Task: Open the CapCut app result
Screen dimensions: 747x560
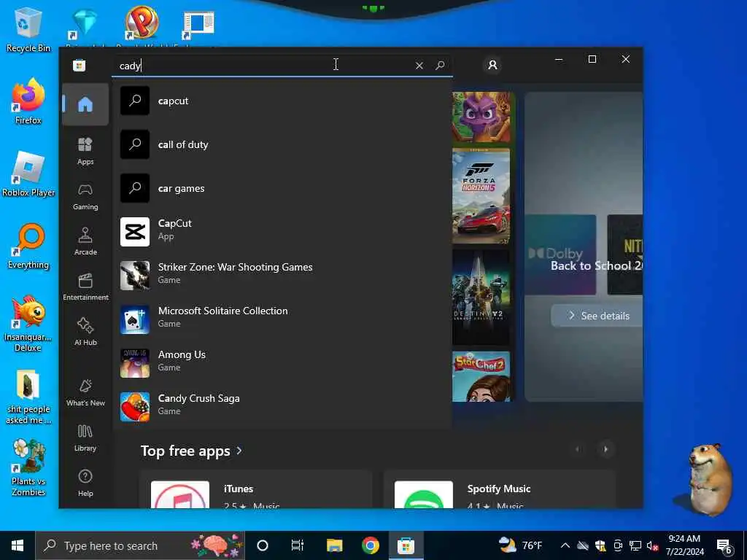Action: tap(282, 232)
